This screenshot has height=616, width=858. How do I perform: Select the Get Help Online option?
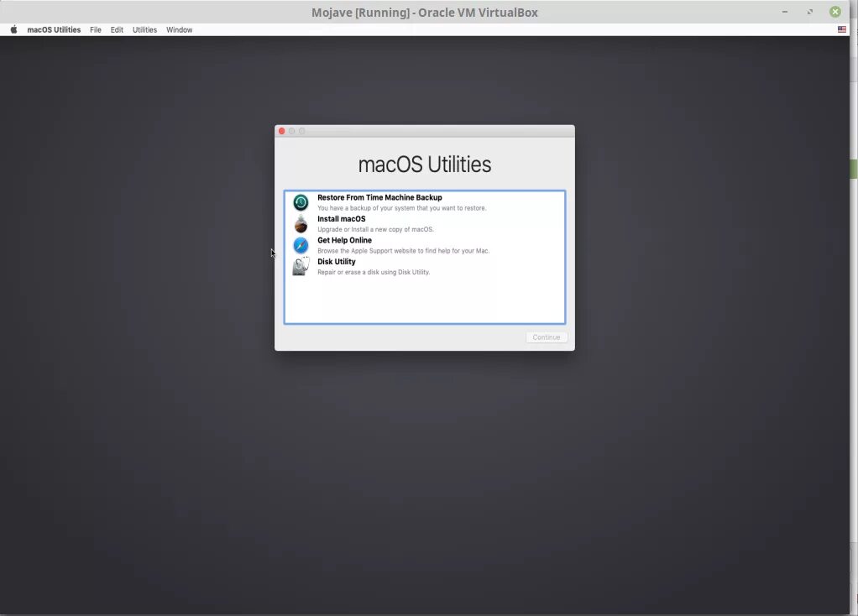(x=425, y=245)
